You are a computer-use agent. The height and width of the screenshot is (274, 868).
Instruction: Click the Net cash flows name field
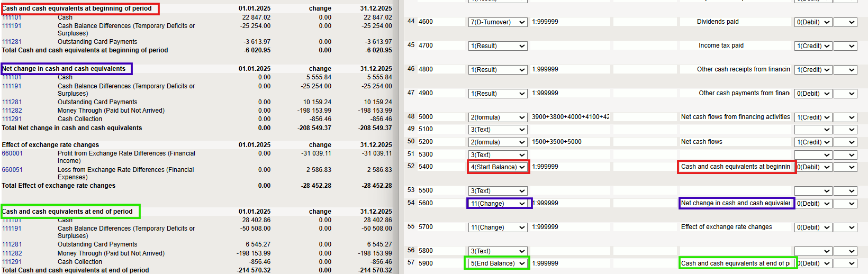(x=736, y=142)
